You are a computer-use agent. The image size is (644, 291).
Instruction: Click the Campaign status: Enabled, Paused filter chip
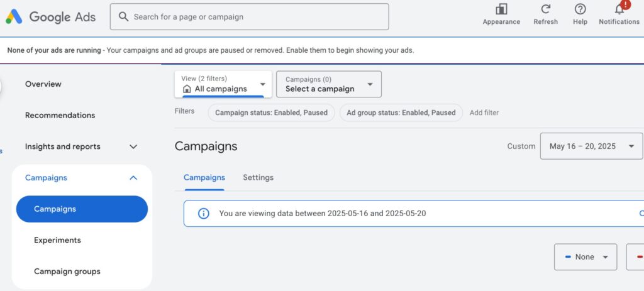coord(272,113)
